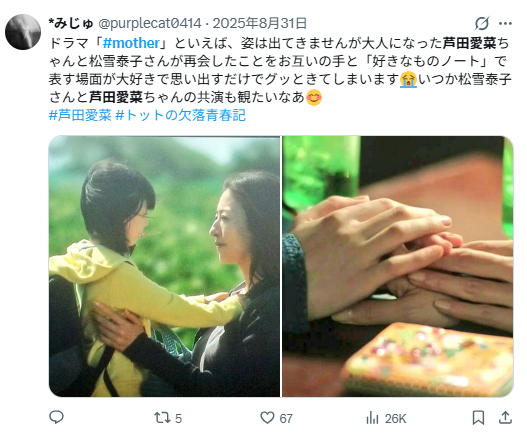The height and width of the screenshot is (436, 527).
Task: Open the @purplecat0414 handle
Action: coord(150,24)
